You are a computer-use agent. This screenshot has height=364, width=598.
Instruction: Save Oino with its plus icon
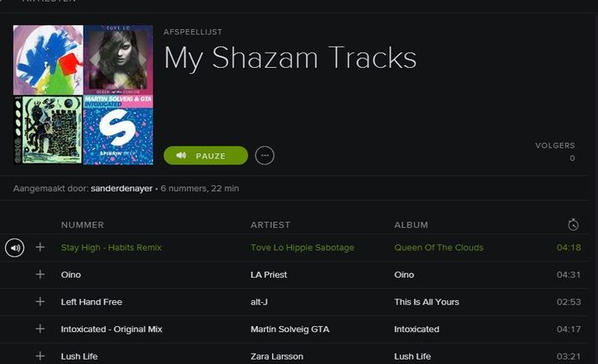[x=40, y=275]
